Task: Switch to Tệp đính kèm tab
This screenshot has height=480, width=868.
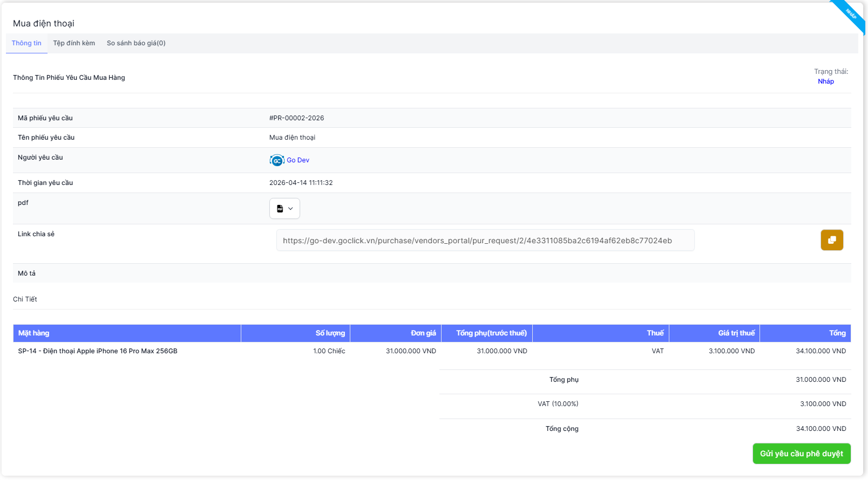Action: (74, 43)
